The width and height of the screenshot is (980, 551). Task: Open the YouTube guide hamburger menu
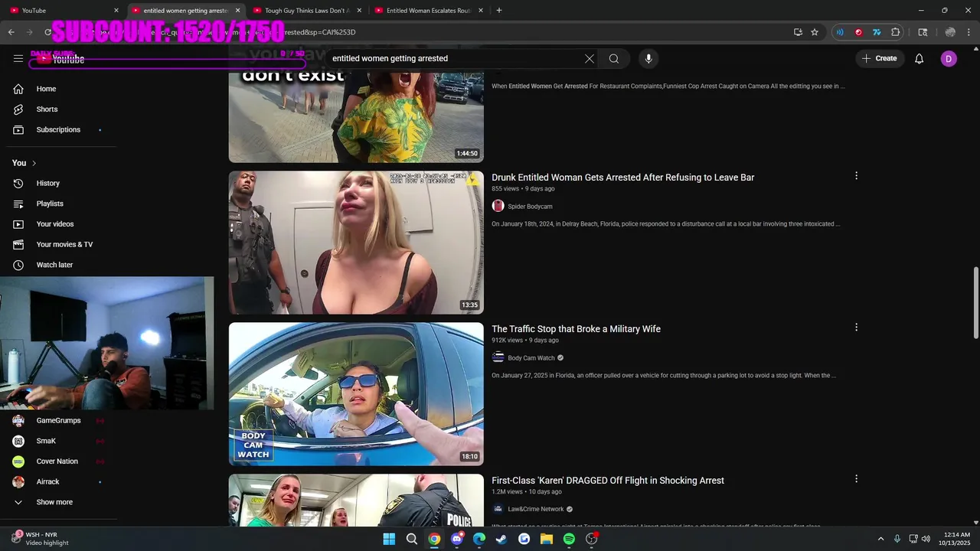[x=18, y=58]
